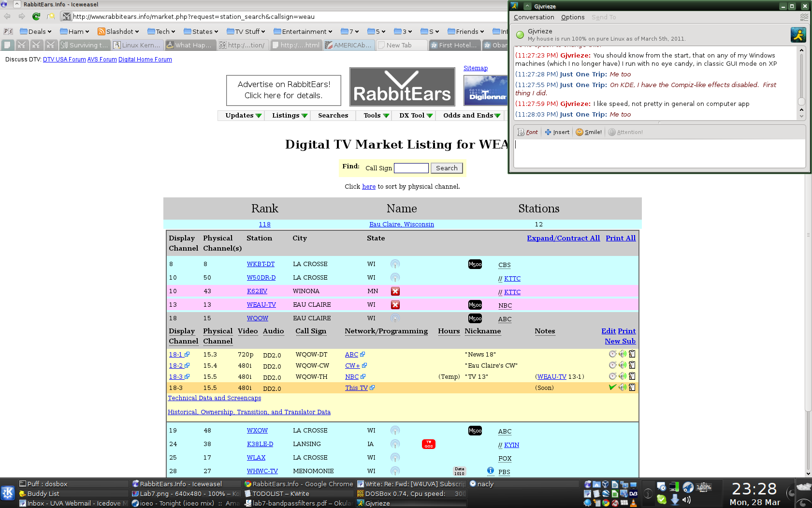Screen dimensions: 812x508
Task: Click the browser URL address bar
Action: click(x=285, y=16)
